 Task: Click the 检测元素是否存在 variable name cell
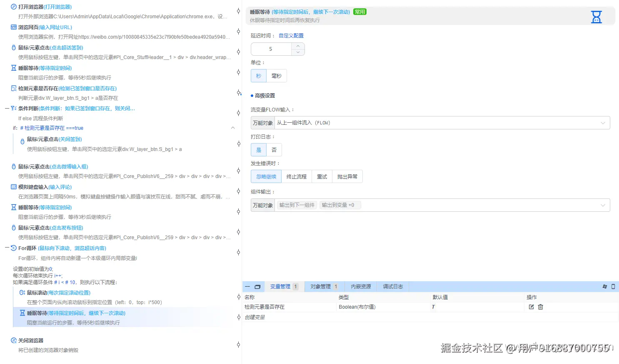(265, 307)
